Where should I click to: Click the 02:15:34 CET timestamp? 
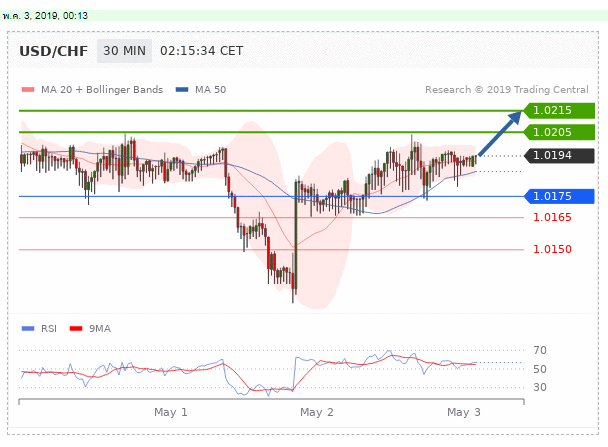click(x=202, y=51)
